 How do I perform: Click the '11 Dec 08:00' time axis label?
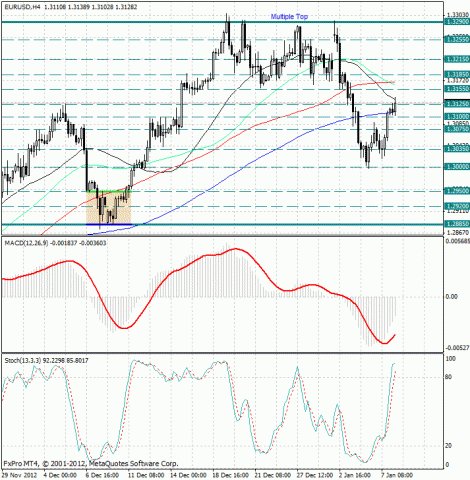146,475
